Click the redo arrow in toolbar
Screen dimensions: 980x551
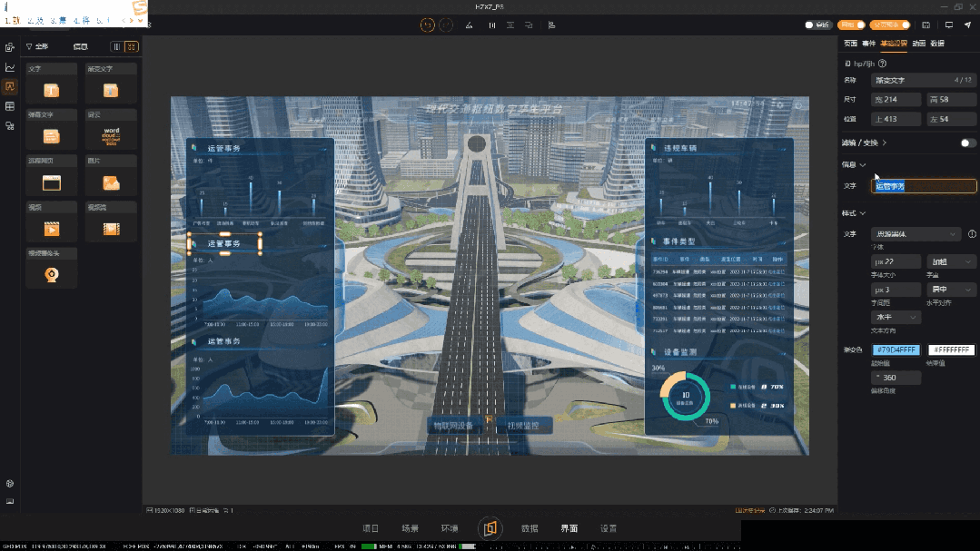pyautogui.click(x=446, y=25)
